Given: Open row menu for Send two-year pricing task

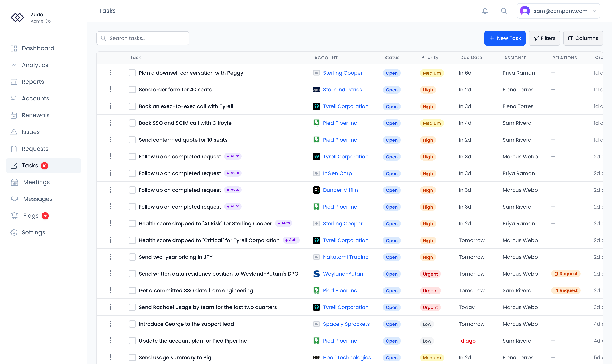Looking at the screenshot, I should point(110,257).
